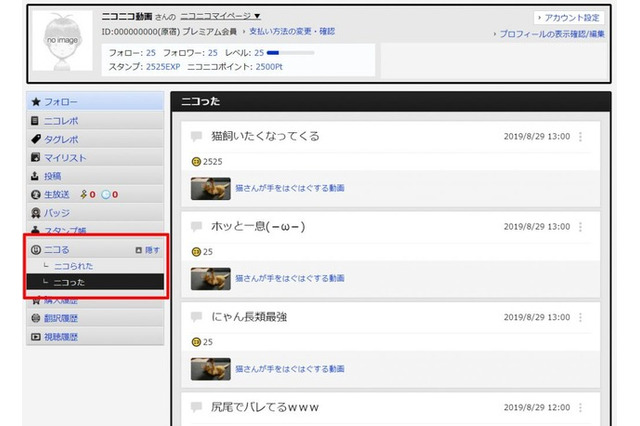Open アカウント設定 button
The width and height of the screenshot is (640, 426).
click(569, 18)
